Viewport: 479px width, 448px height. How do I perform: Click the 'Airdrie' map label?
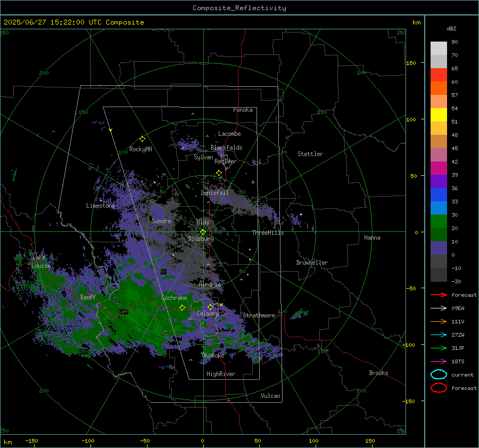pyautogui.click(x=210, y=284)
